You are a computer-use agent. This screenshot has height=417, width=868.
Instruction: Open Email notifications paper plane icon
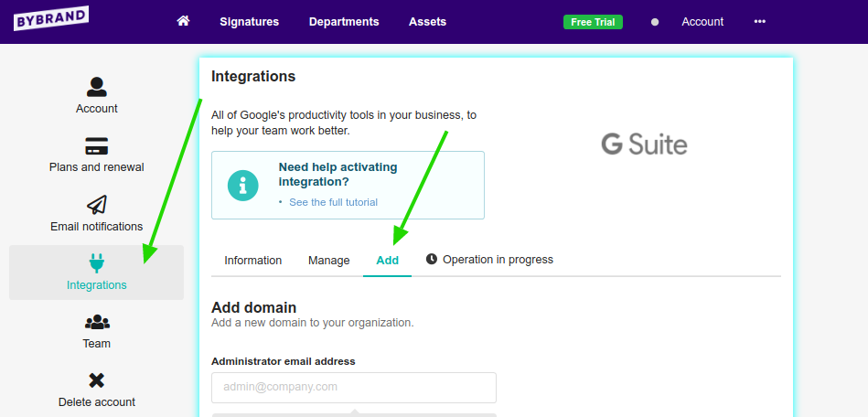tap(96, 205)
